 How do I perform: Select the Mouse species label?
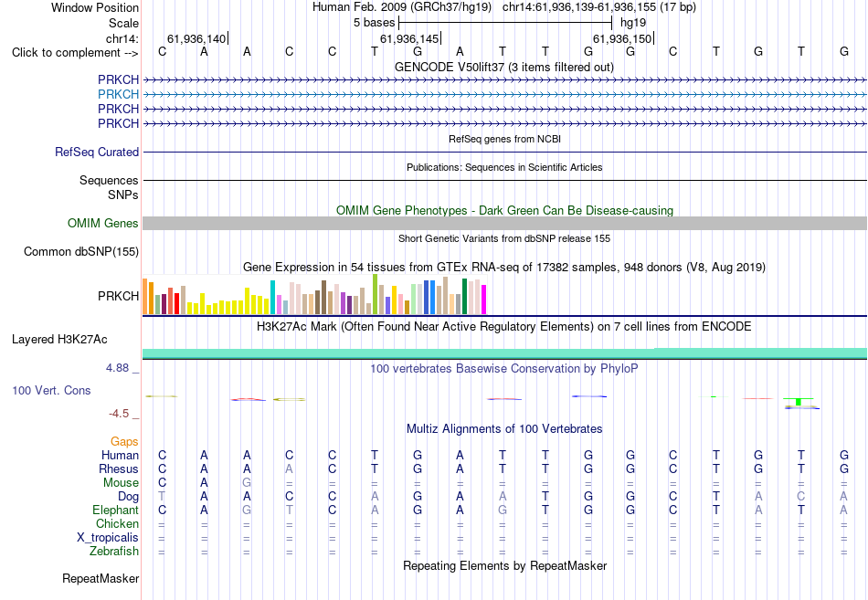pos(121,483)
